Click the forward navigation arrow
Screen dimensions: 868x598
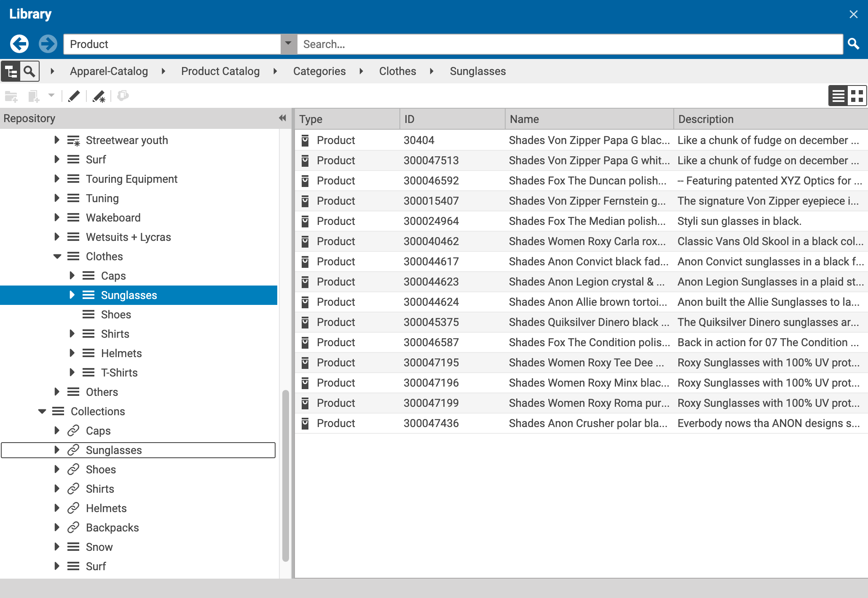click(x=48, y=44)
